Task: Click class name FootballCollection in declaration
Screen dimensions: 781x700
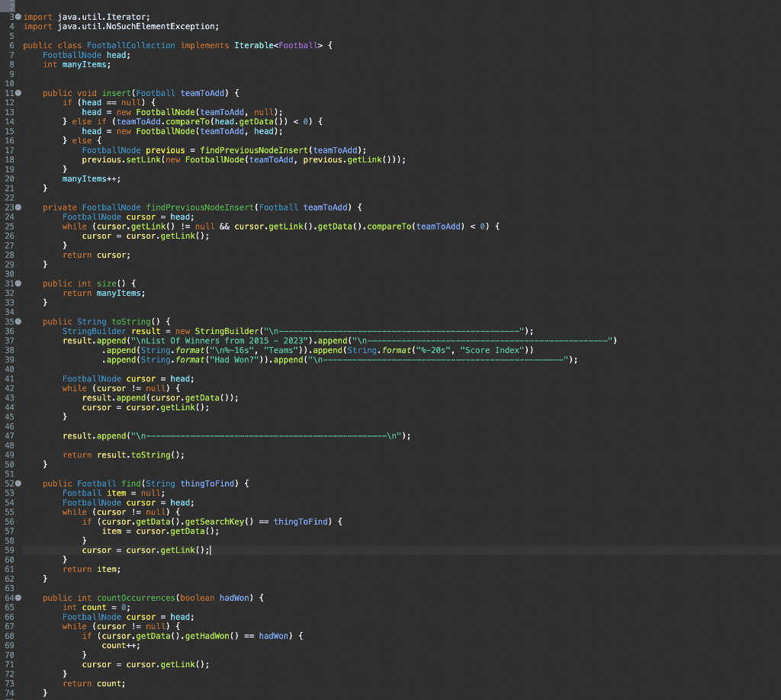Action: click(x=131, y=45)
